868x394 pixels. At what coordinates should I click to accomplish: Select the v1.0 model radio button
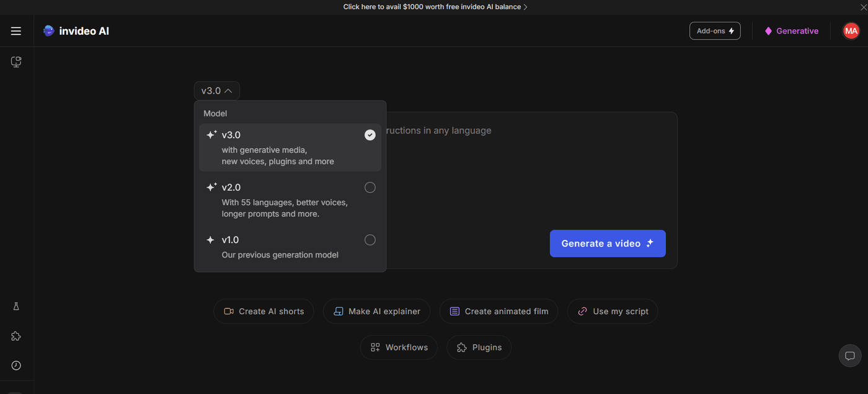coord(370,240)
